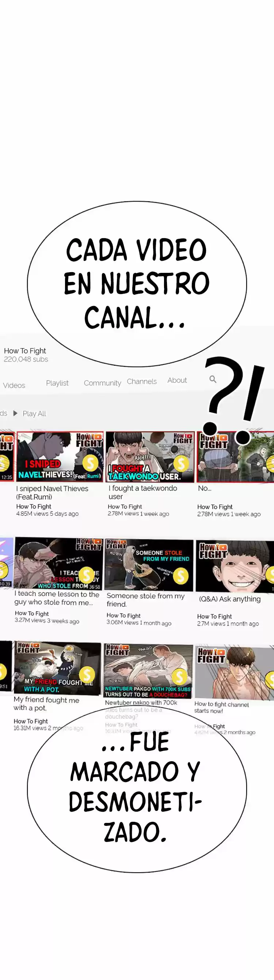Click title 'I fought a taekwondo user'
This screenshot has width=274, height=980.
pyautogui.click(x=143, y=492)
